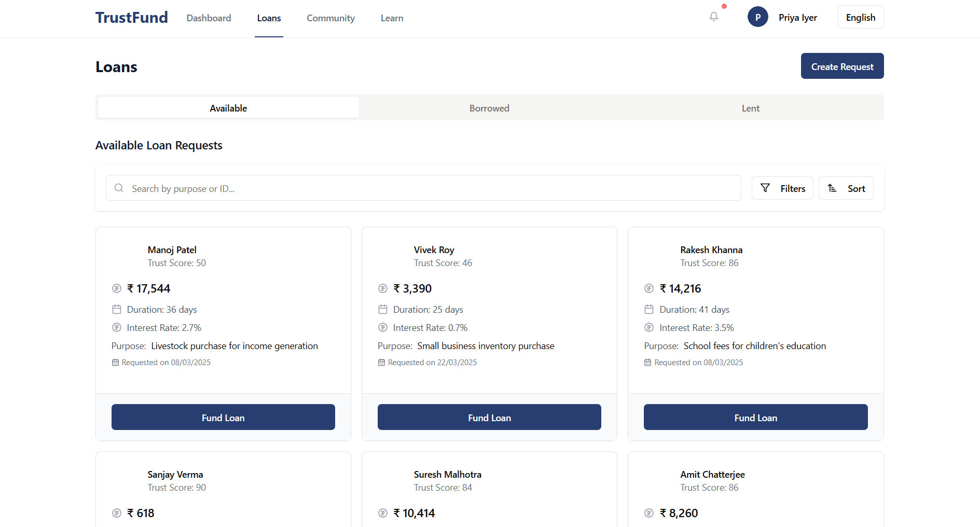Switch to the Borrowed tab
Screen dimensions: 980x527
pyautogui.click(x=489, y=108)
